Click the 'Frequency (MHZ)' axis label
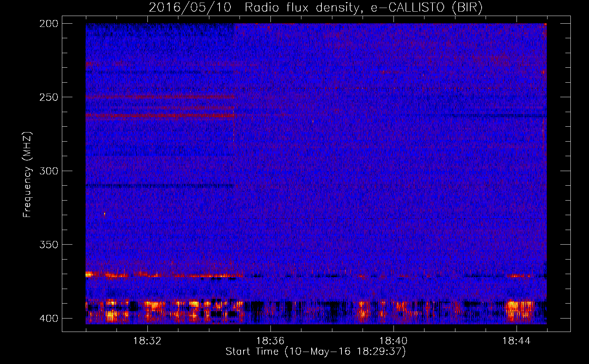The width and height of the screenshot is (589, 364). pos(27,175)
